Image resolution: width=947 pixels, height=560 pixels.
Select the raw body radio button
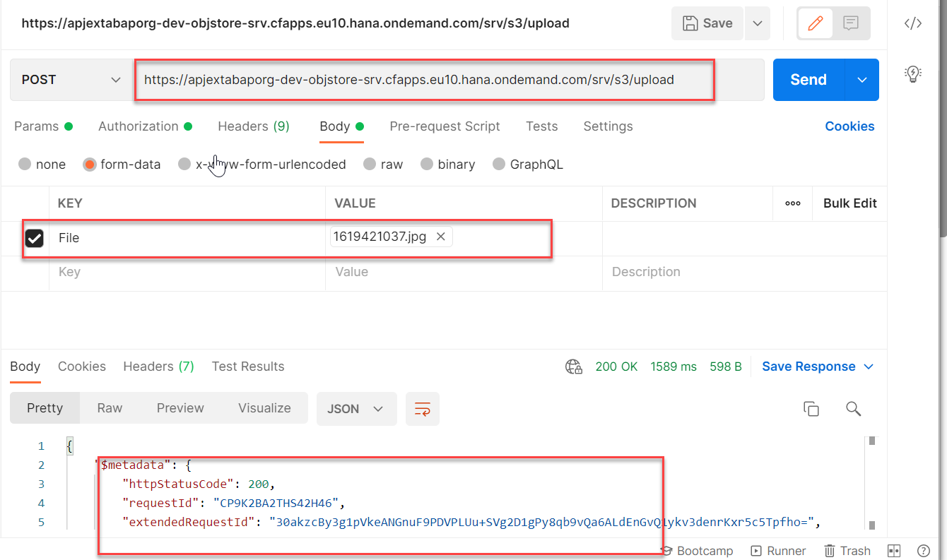[369, 165]
